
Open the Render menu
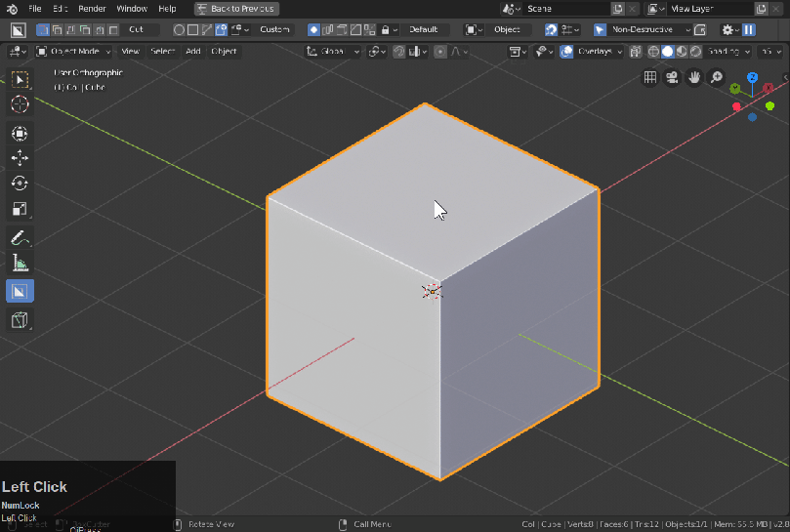(x=92, y=9)
